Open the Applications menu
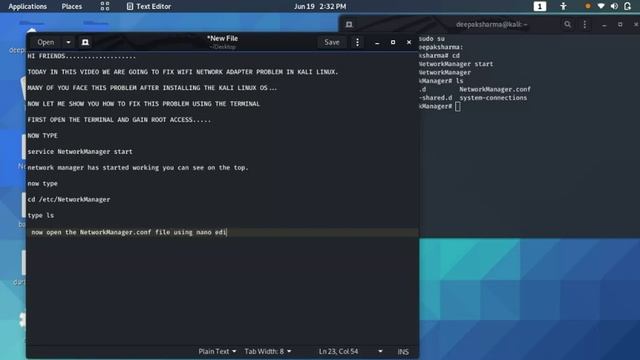The height and width of the screenshot is (360, 640). pos(27,7)
